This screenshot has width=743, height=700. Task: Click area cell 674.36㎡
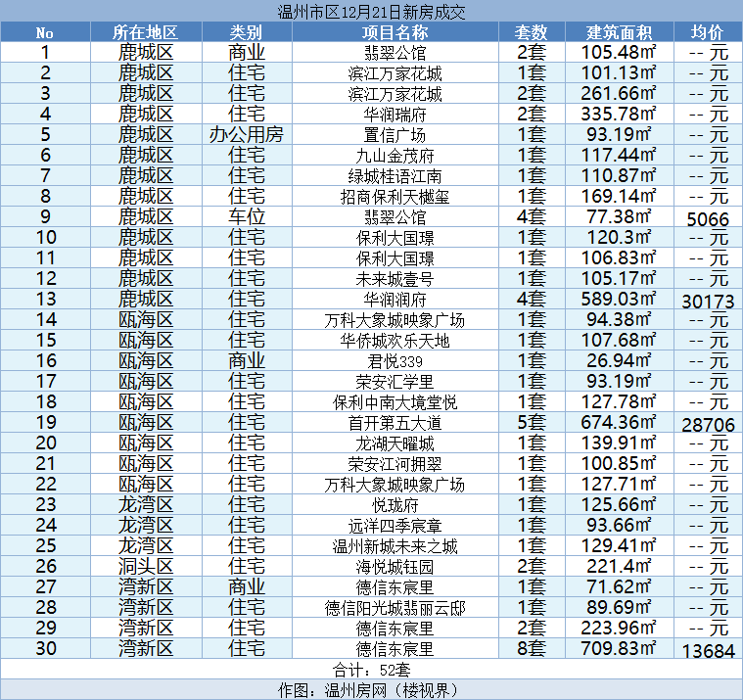pyautogui.click(x=619, y=422)
